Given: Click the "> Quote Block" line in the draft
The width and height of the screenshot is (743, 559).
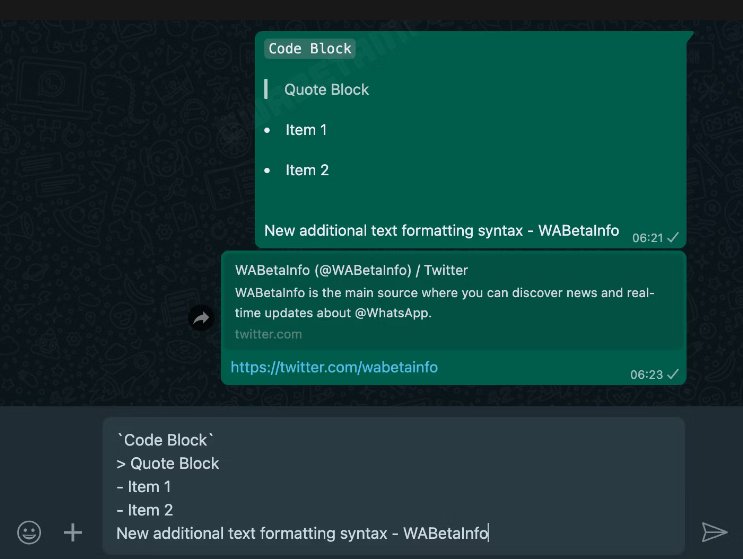Looking at the screenshot, I should pos(168,463).
